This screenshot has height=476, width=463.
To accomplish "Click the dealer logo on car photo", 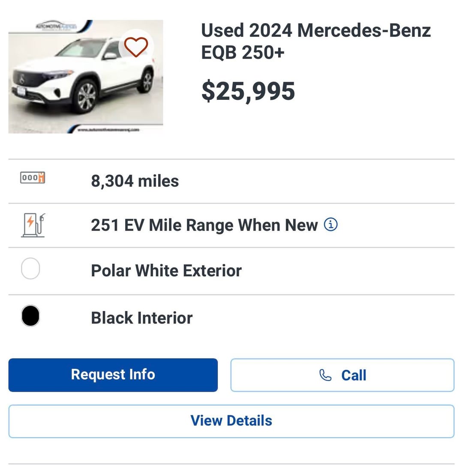I will 56,26.
